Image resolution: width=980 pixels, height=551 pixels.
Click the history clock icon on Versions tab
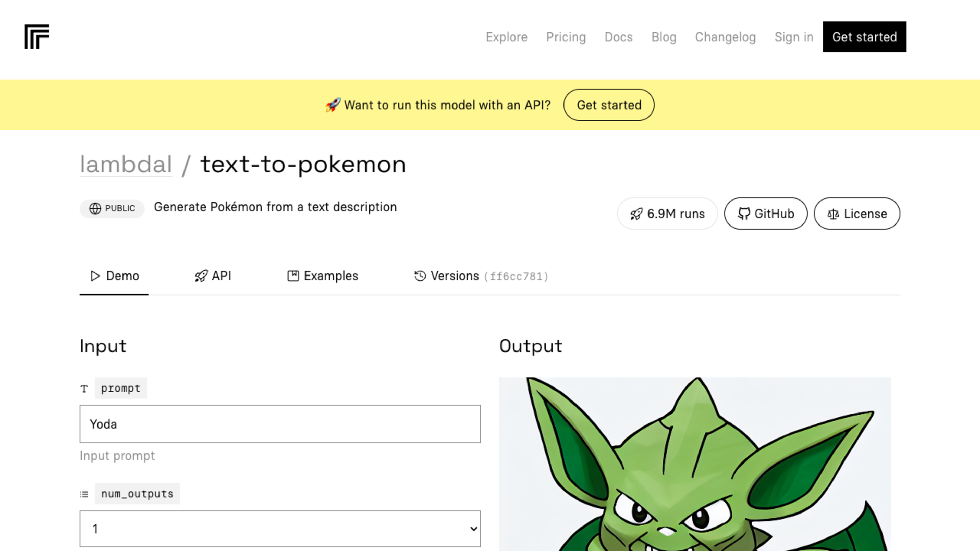[420, 276]
